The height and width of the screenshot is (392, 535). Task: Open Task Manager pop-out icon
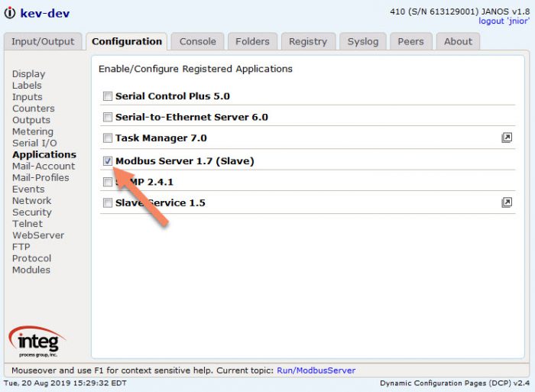tap(507, 138)
